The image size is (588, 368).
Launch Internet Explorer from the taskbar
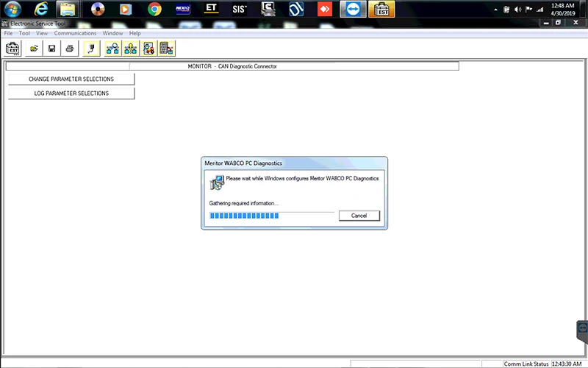click(x=41, y=9)
